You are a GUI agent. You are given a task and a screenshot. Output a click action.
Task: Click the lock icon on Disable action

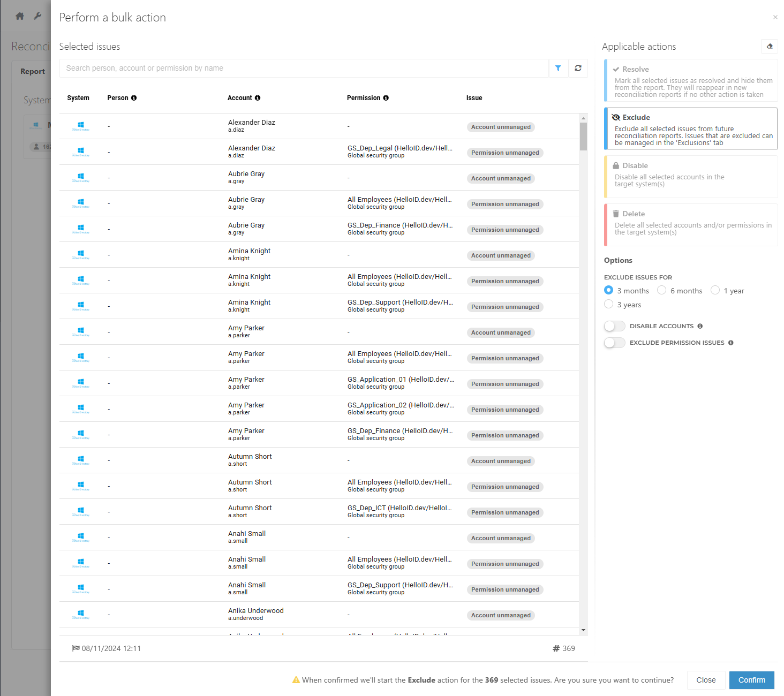[616, 165]
